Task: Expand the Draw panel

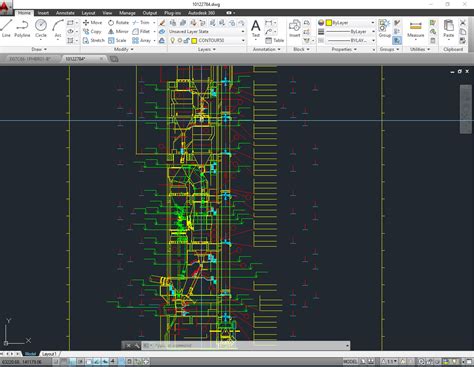Action: click(39, 49)
